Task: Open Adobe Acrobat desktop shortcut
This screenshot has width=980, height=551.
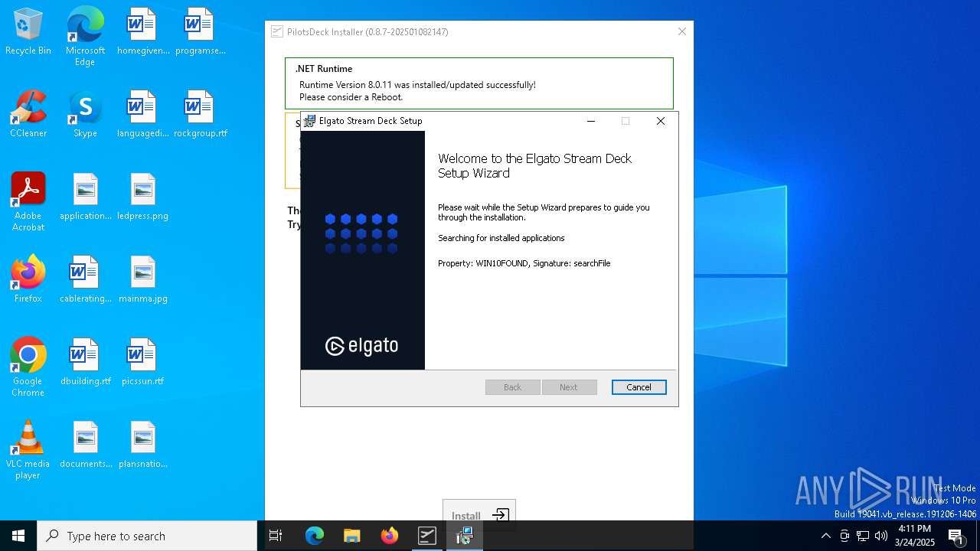Action: (28, 202)
